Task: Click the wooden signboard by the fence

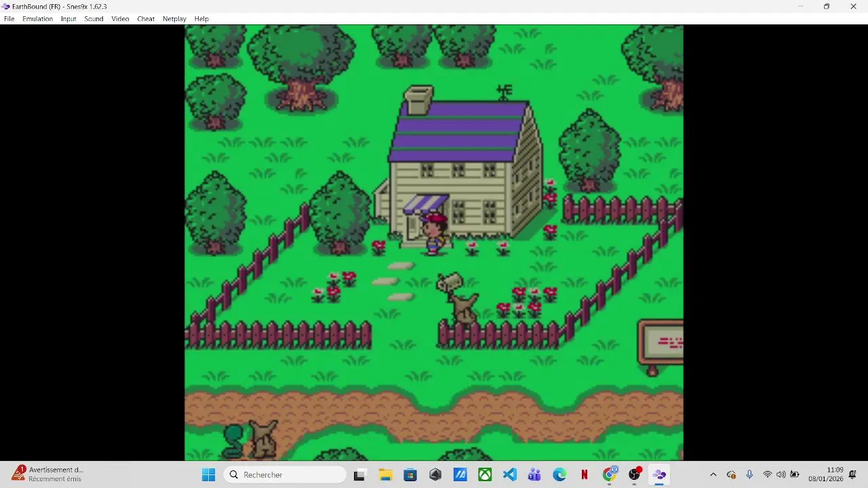Action: coord(660,347)
